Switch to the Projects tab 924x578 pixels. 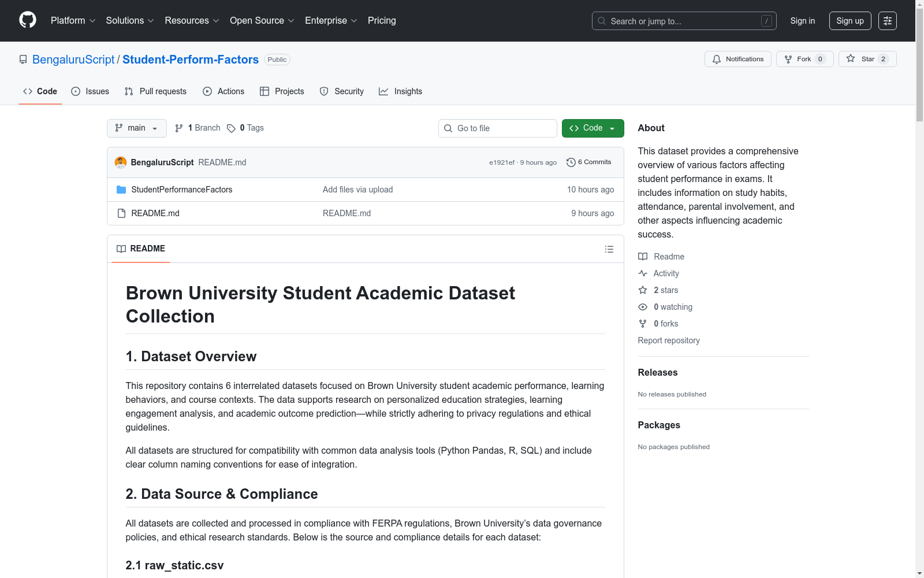click(x=282, y=91)
